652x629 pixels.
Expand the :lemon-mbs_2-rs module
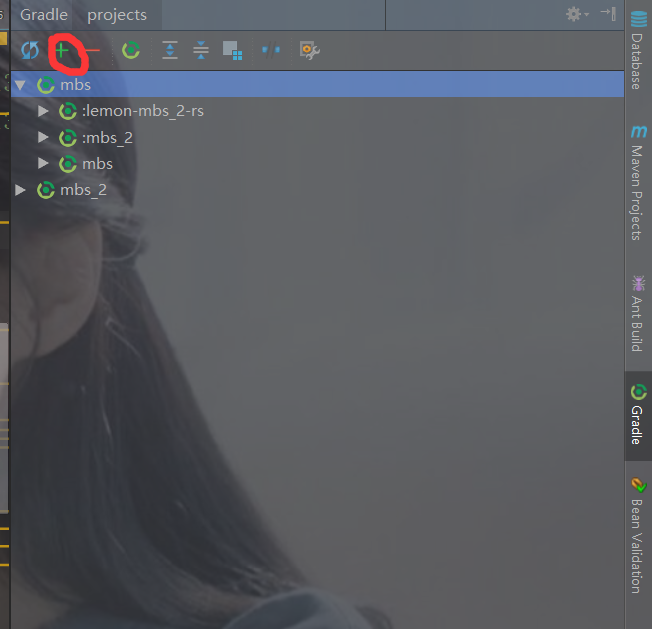(x=43, y=111)
